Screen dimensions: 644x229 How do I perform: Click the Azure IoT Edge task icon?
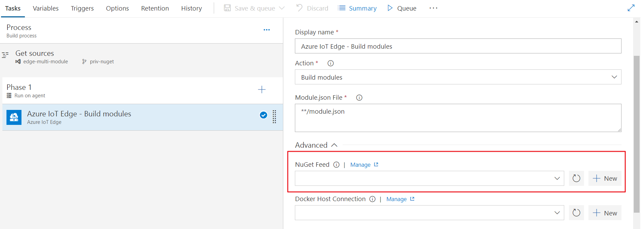14,117
